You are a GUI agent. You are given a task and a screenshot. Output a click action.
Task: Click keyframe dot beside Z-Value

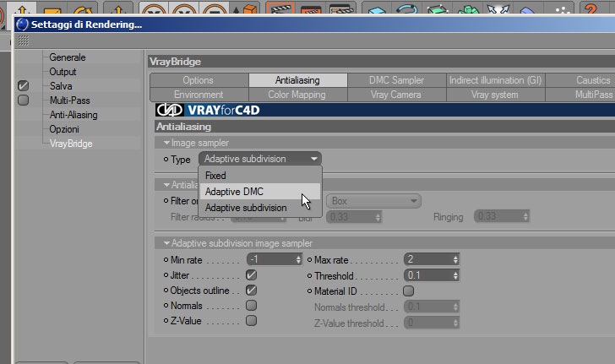pos(166,321)
